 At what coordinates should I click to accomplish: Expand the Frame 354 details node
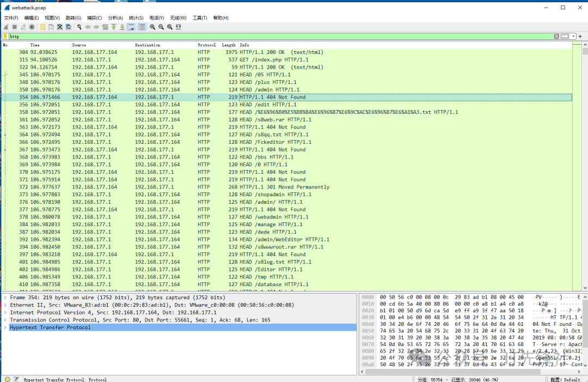[5, 298]
